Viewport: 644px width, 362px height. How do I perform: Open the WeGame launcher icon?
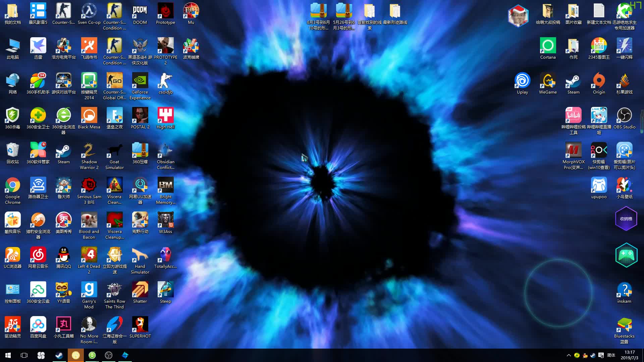(548, 83)
